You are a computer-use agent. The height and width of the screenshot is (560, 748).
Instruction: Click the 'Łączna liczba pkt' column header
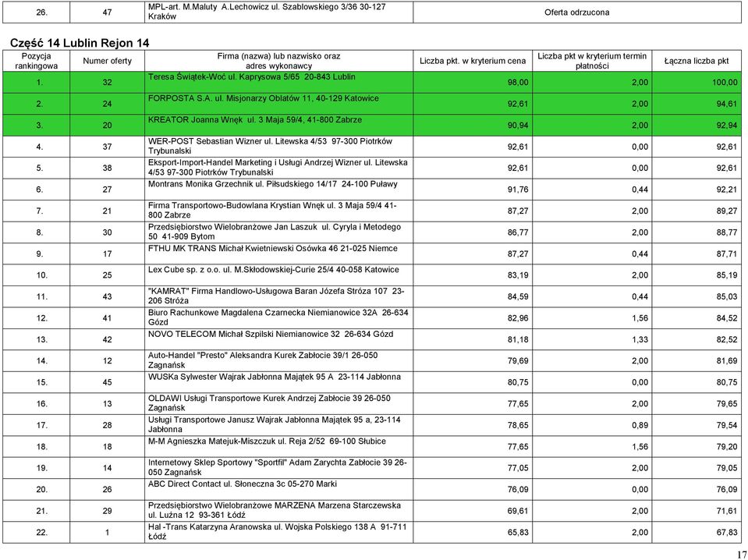697,61
